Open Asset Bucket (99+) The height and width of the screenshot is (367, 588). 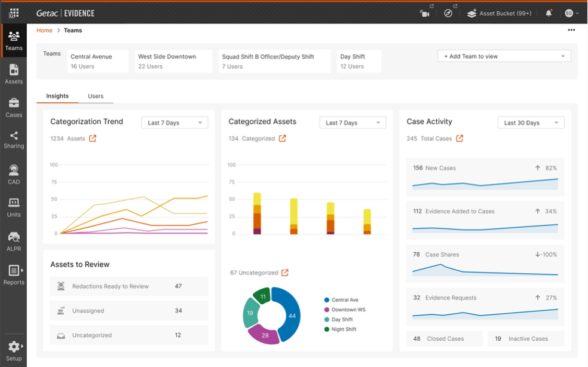click(x=499, y=13)
